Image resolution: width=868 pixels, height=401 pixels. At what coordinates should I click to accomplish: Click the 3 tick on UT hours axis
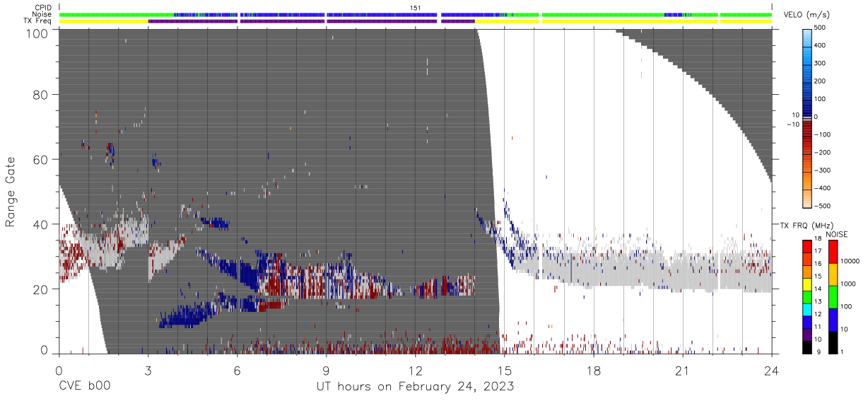coord(148,371)
